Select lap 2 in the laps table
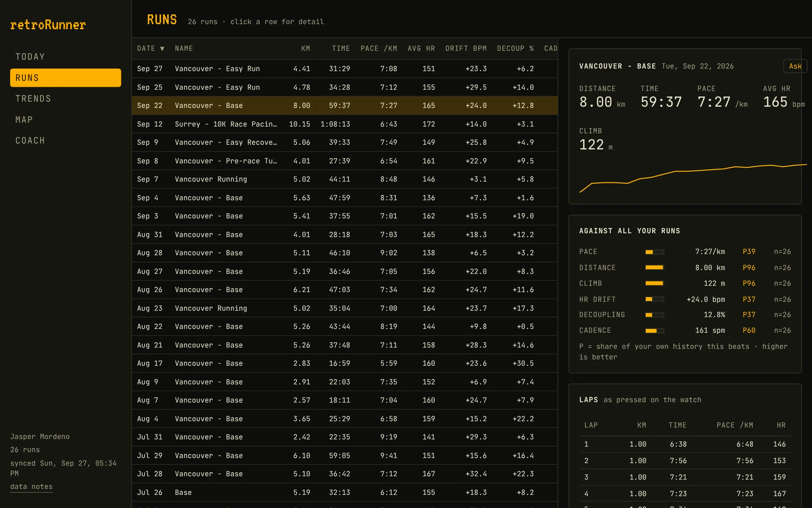 point(685,461)
